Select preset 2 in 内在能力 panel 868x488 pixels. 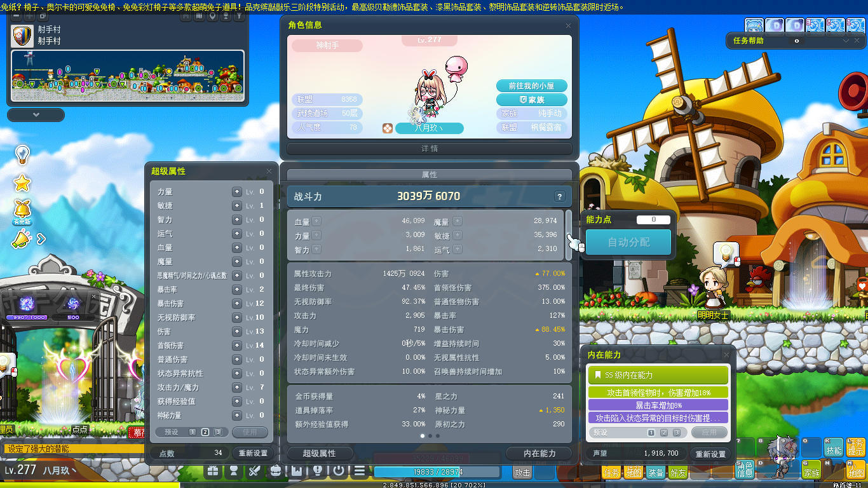click(663, 433)
